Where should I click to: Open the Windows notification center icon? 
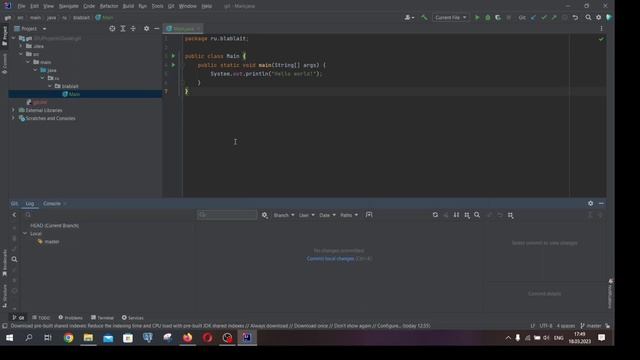pyautogui.click(x=601, y=338)
